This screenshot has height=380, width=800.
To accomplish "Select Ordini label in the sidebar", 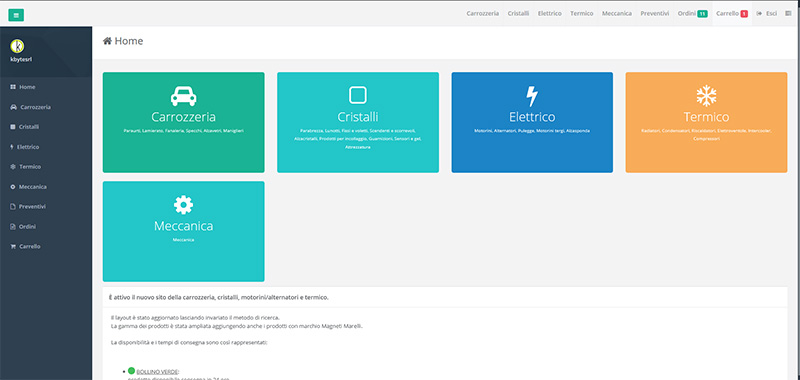I will tap(28, 226).
